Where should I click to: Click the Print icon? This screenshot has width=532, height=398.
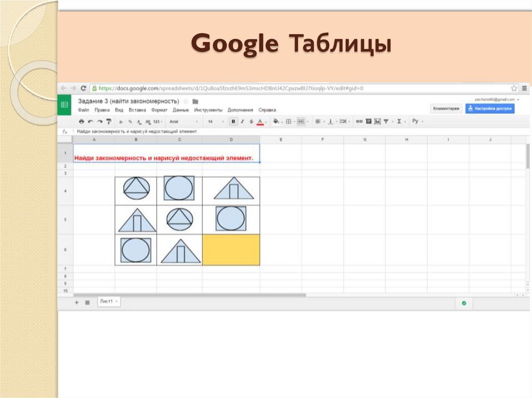(x=82, y=121)
